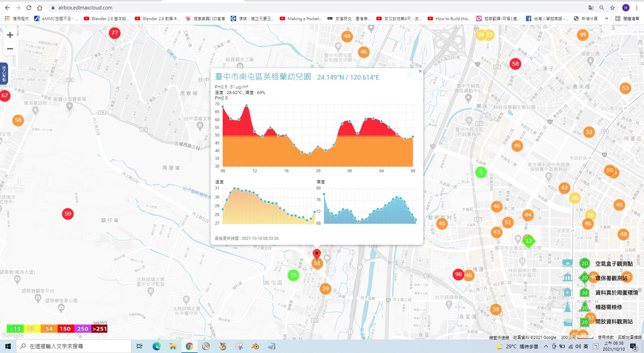
Task: Open the 應用程式 apps shortcut
Action: click(17, 18)
